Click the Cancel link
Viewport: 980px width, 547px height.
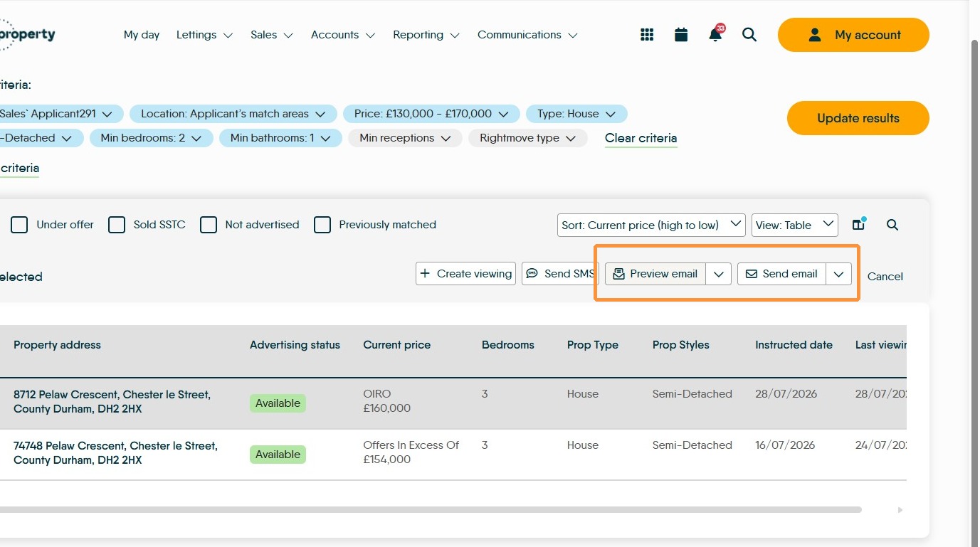(885, 277)
